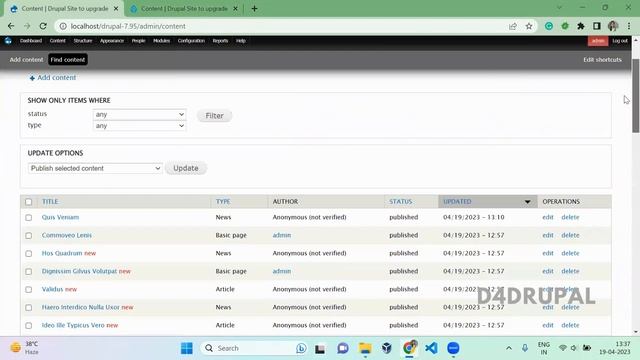The image size is (640, 360).
Task: Open Dashboard in the admin menu
Action: pyautogui.click(x=31, y=41)
